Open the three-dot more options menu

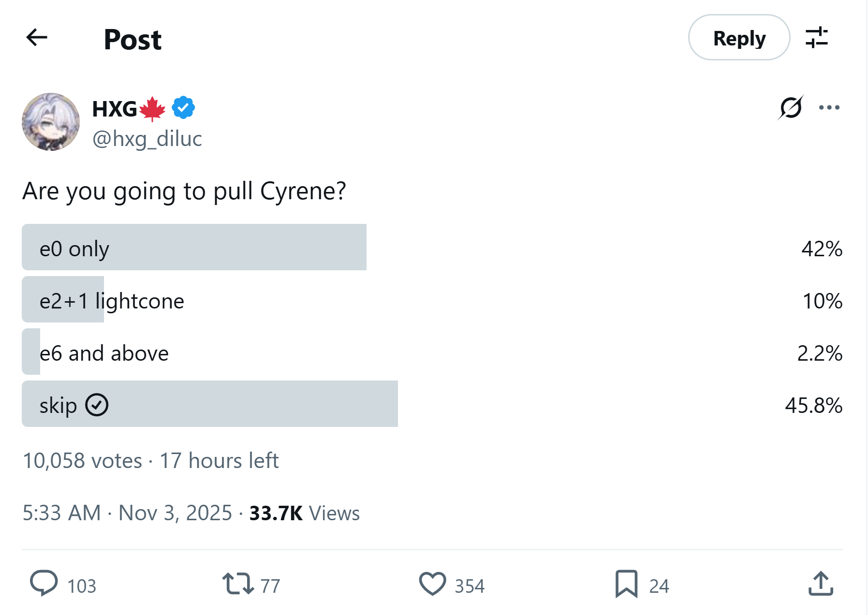(x=829, y=107)
